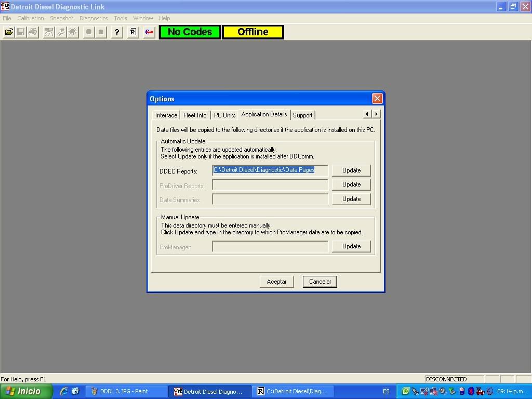The width and height of the screenshot is (532, 399).
Task: Click the 'For Help, press F1' status text
Action: [x=23, y=379]
